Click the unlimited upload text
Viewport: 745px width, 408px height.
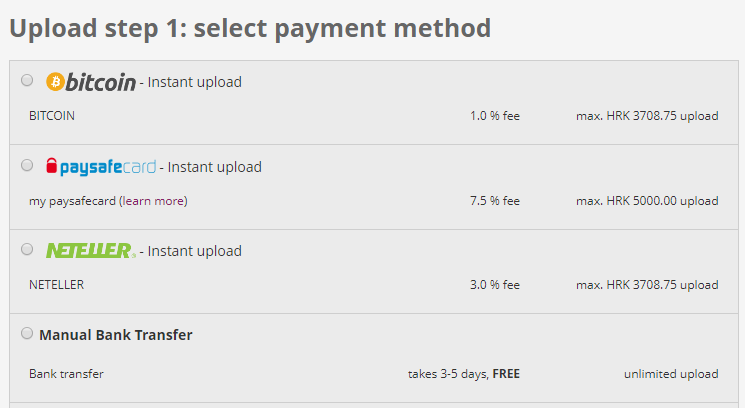pyautogui.click(x=670, y=374)
